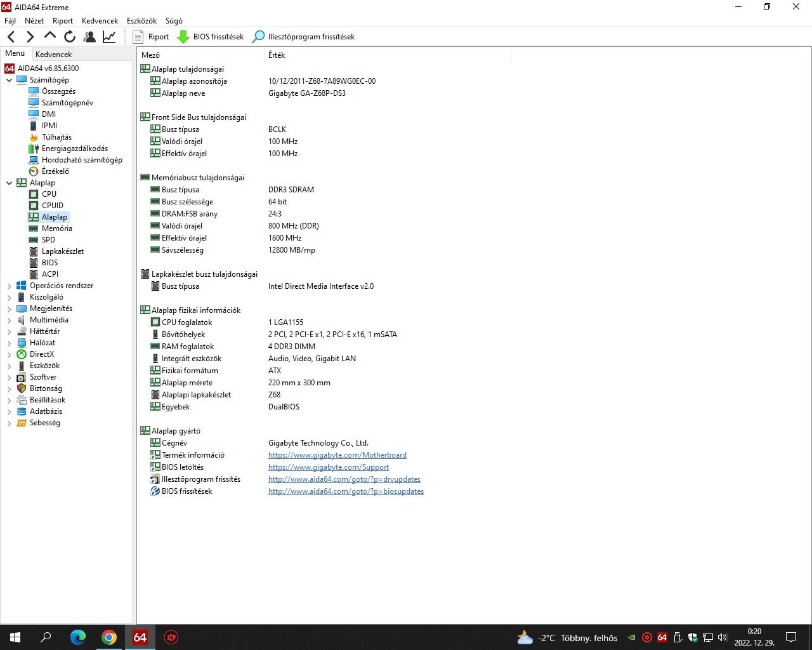Select AIDA64 v6.85.6300 root tree item
Viewport: 812px width, 650px height.
(42, 69)
